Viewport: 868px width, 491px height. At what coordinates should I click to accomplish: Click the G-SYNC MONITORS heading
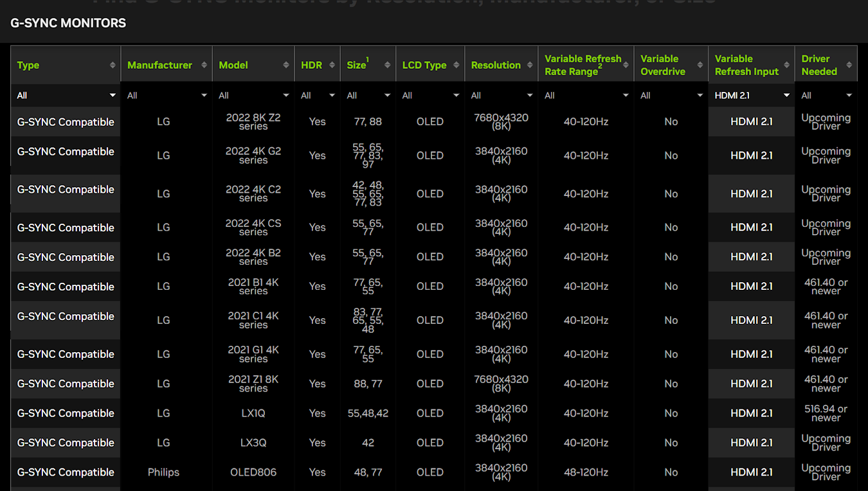[x=68, y=23]
